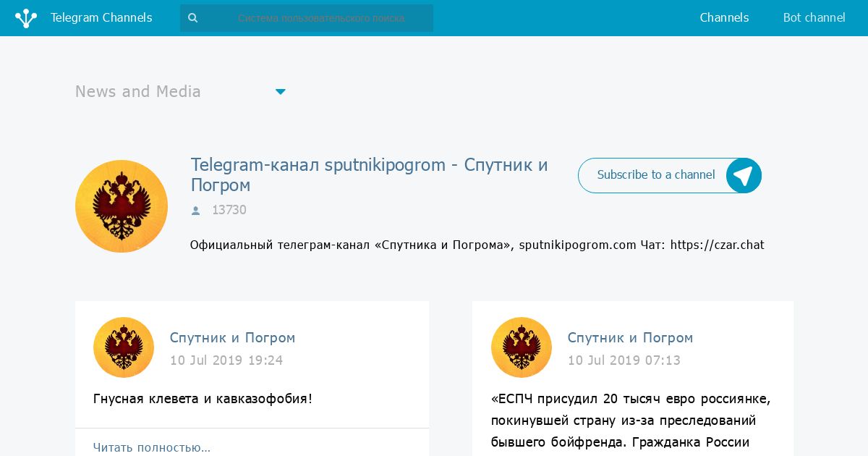Click Спутник и Погром name on 07:13 post
868x456 pixels.
click(630, 338)
